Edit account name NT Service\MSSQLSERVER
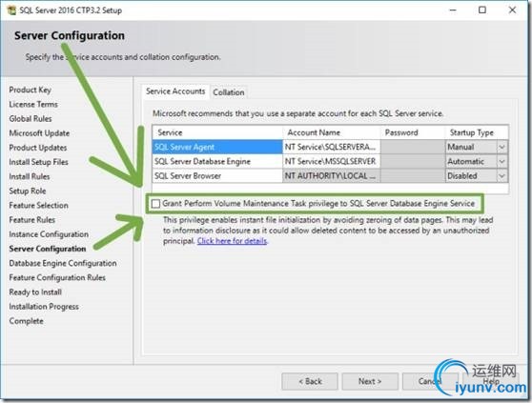The image size is (532, 403). point(331,162)
